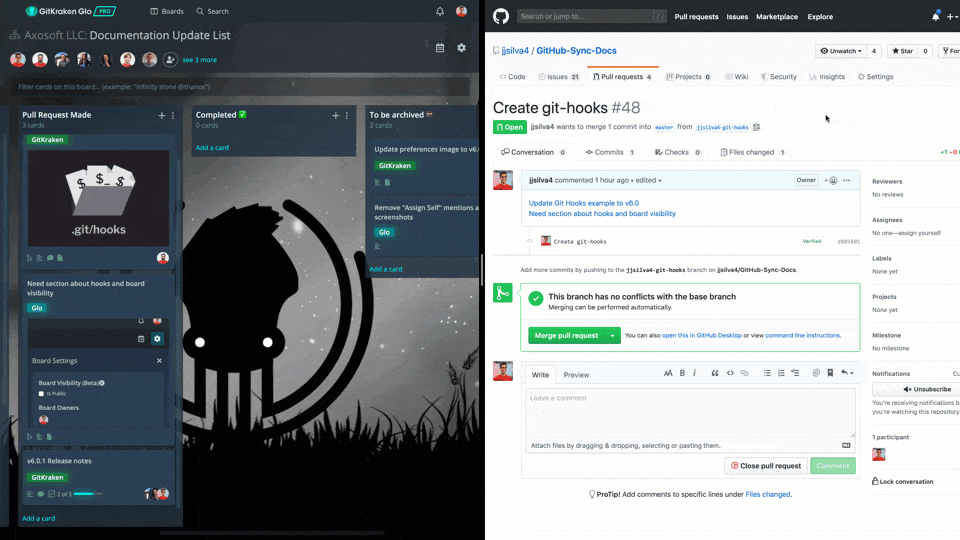The width and height of the screenshot is (960, 540).
Task: Open repository Issues tab
Action: pos(558,77)
